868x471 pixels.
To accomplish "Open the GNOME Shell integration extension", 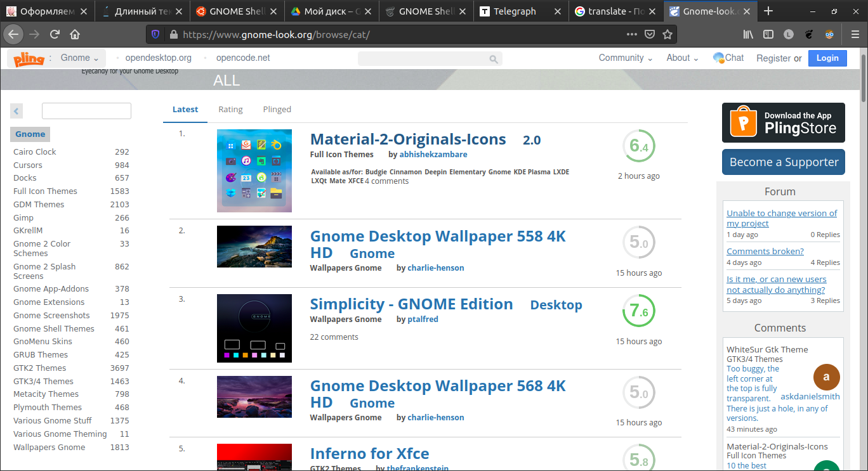I will click(809, 34).
